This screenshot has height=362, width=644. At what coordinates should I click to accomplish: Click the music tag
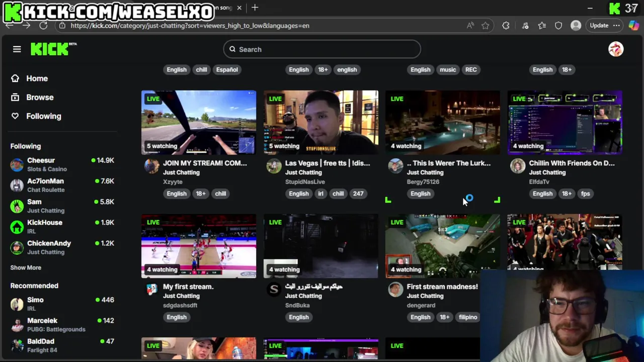448,69
